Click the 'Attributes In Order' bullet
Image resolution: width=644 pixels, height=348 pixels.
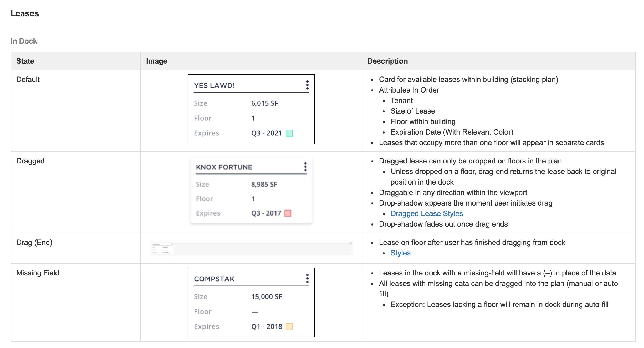click(409, 90)
